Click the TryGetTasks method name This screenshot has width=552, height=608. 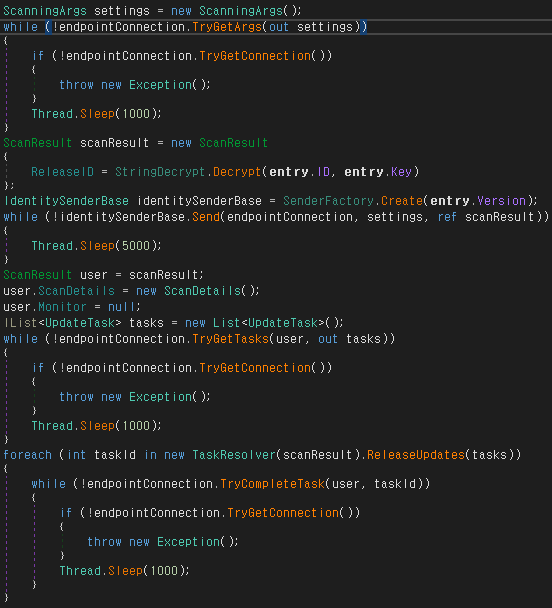point(230,339)
